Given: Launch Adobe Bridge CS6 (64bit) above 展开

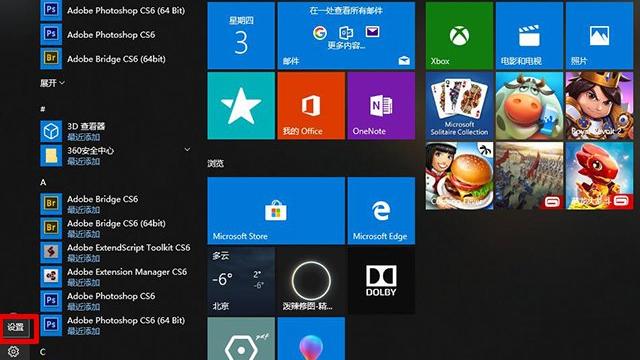Looking at the screenshot, I should [116, 58].
